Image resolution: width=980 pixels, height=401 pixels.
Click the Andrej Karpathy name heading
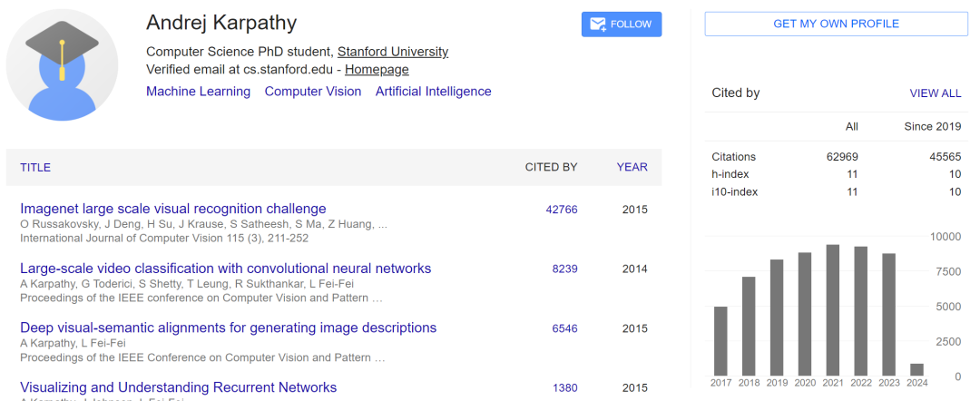(x=221, y=23)
